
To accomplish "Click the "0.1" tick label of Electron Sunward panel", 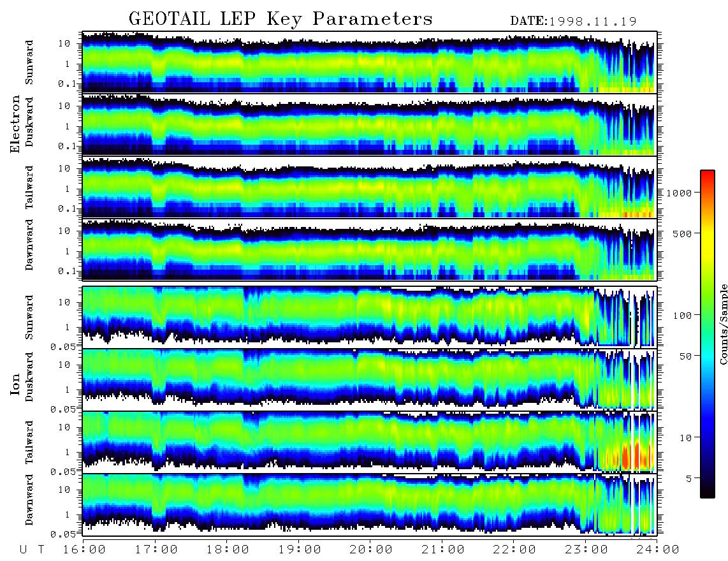I will coord(68,84).
